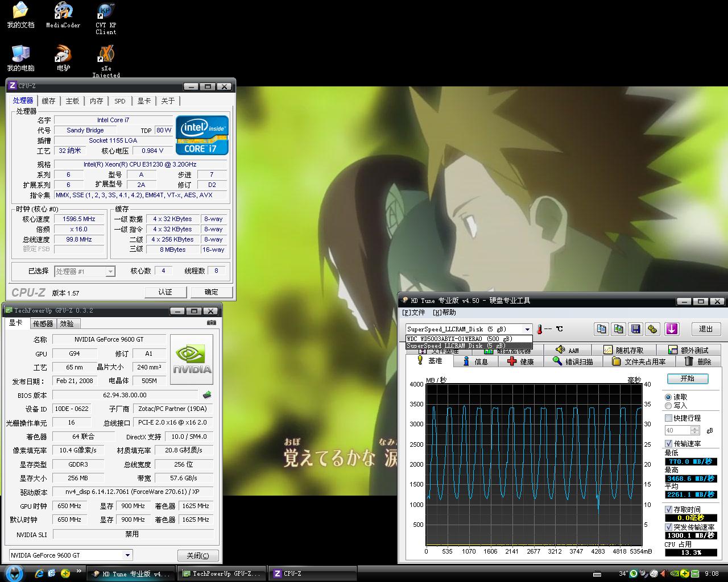Select the sXe Injected desktop icon

click(x=106, y=61)
